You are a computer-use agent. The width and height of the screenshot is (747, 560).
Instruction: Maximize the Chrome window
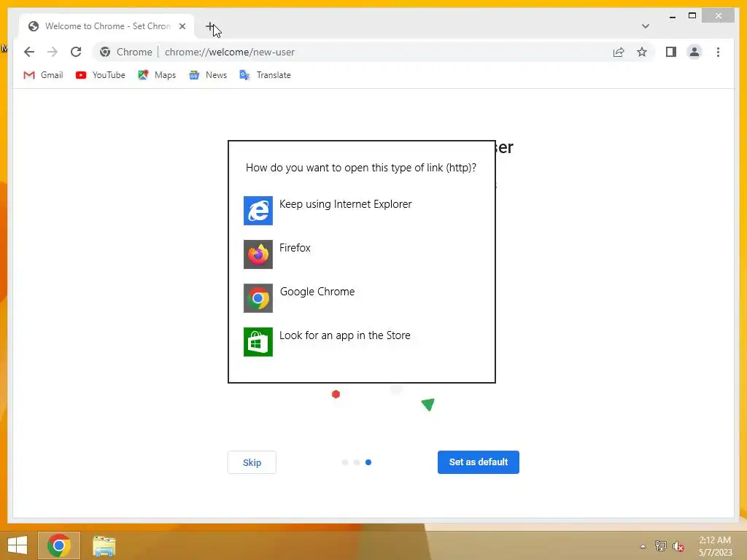[692, 16]
